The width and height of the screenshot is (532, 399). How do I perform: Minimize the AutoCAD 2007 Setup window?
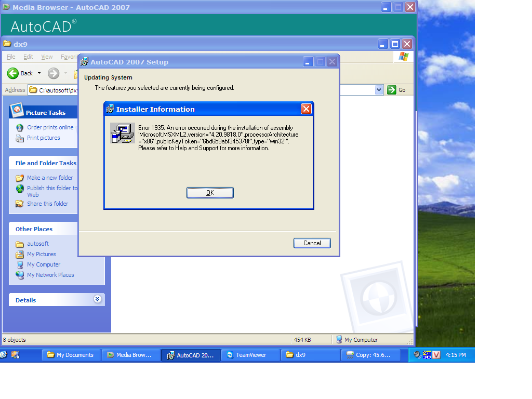click(308, 62)
